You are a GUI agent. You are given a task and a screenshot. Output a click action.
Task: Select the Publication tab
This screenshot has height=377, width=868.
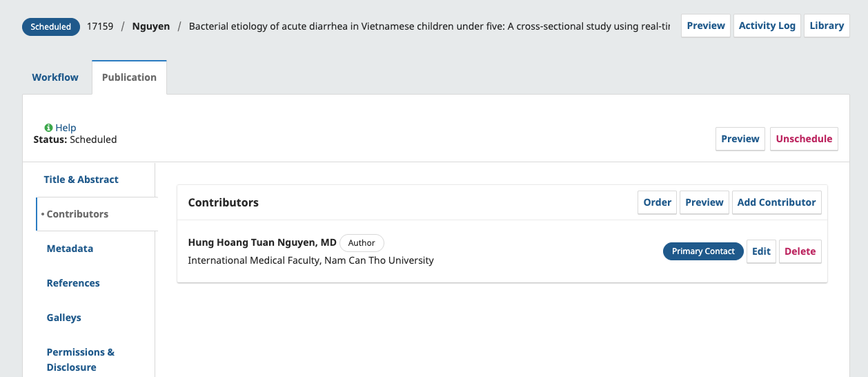tap(129, 77)
